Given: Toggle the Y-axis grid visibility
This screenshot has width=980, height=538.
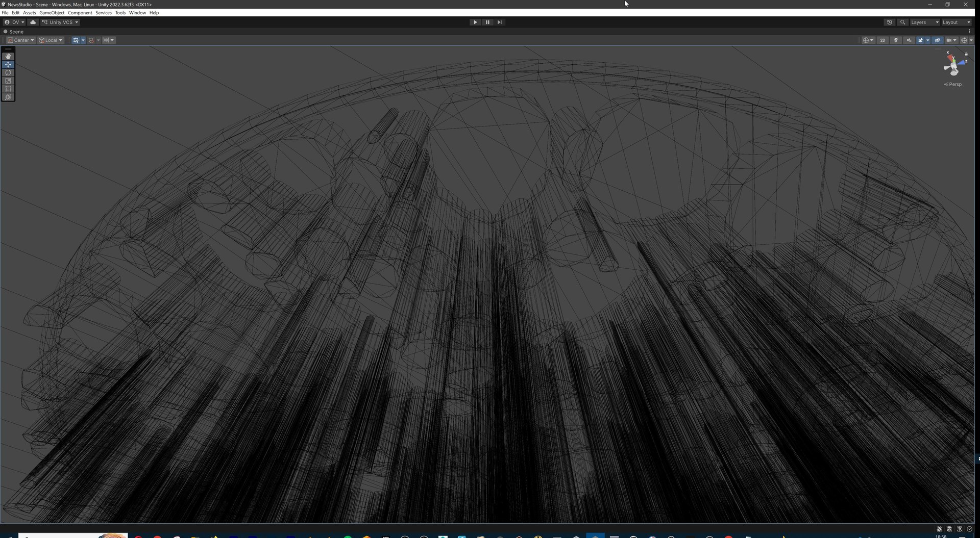Looking at the screenshot, I should coord(76,40).
